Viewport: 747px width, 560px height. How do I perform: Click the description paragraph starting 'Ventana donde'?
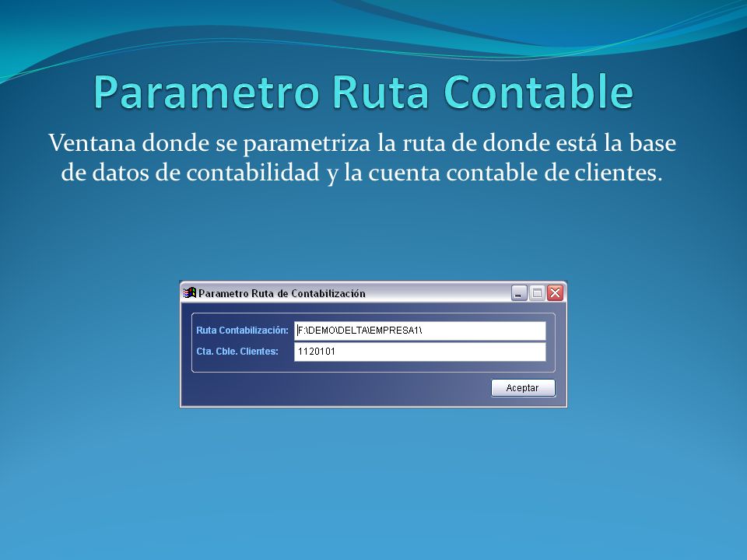tap(362, 158)
